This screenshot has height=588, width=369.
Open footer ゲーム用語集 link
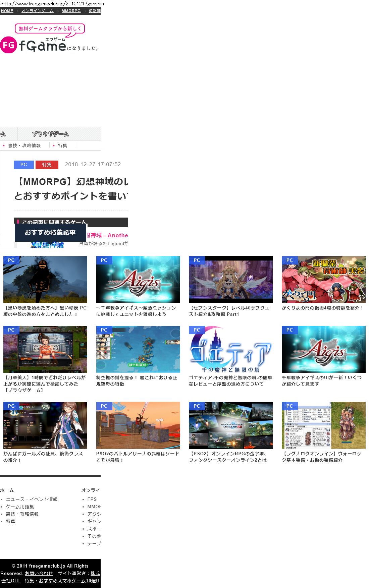coord(20,507)
